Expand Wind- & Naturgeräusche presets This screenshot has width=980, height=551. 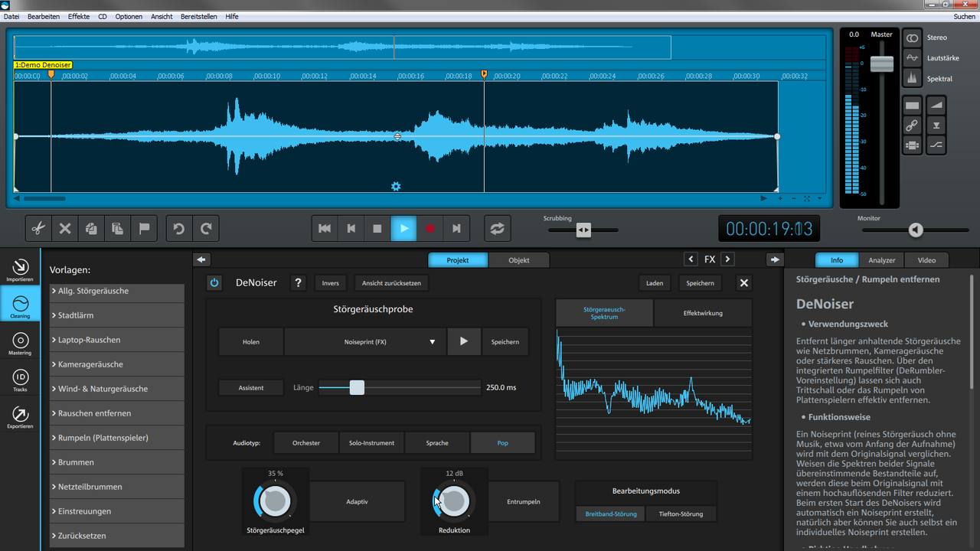click(x=117, y=389)
